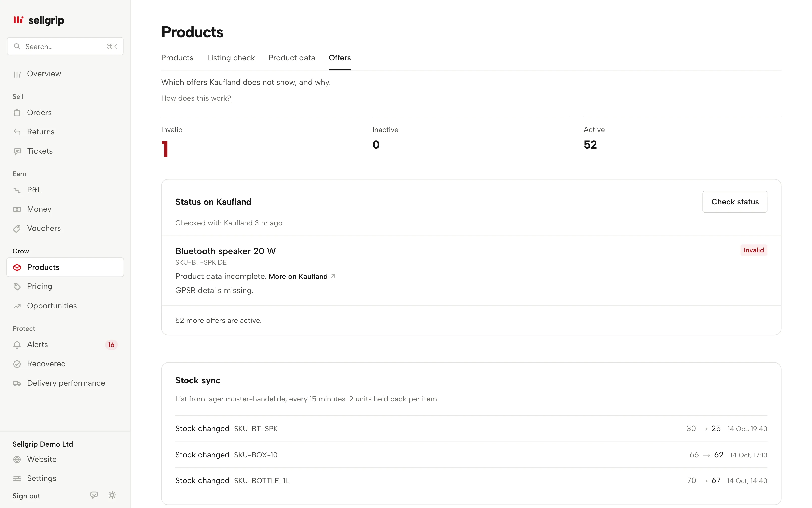This screenshot has width=812, height=508.
Task: Switch to the Products tab
Action: point(177,58)
